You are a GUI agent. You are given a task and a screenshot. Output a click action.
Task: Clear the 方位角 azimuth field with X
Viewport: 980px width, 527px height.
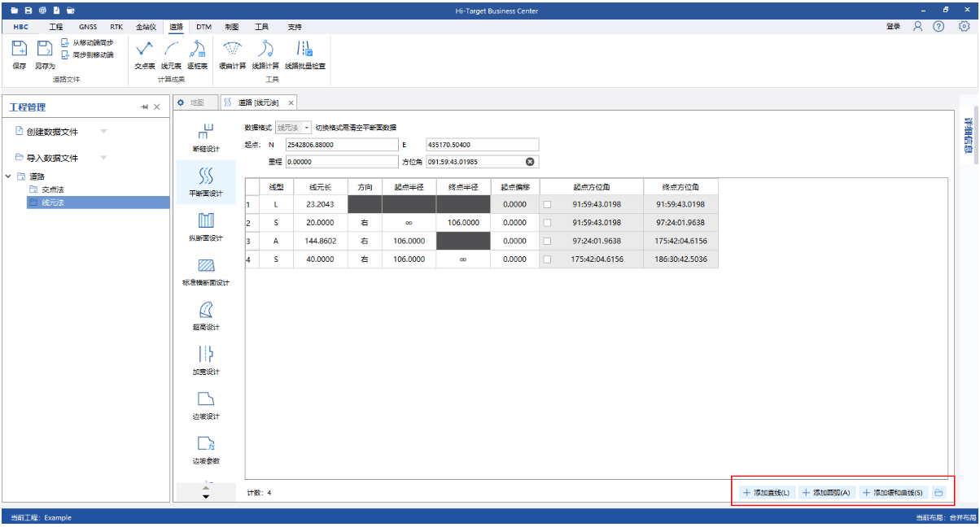pyautogui.click(x=531, y=161)
